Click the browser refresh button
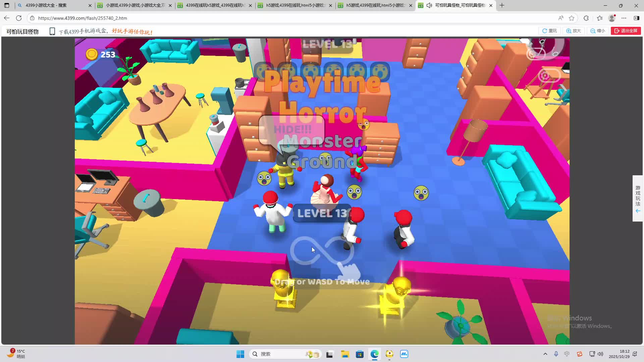This screenshot has width=644, height=362. pos(19,18)
